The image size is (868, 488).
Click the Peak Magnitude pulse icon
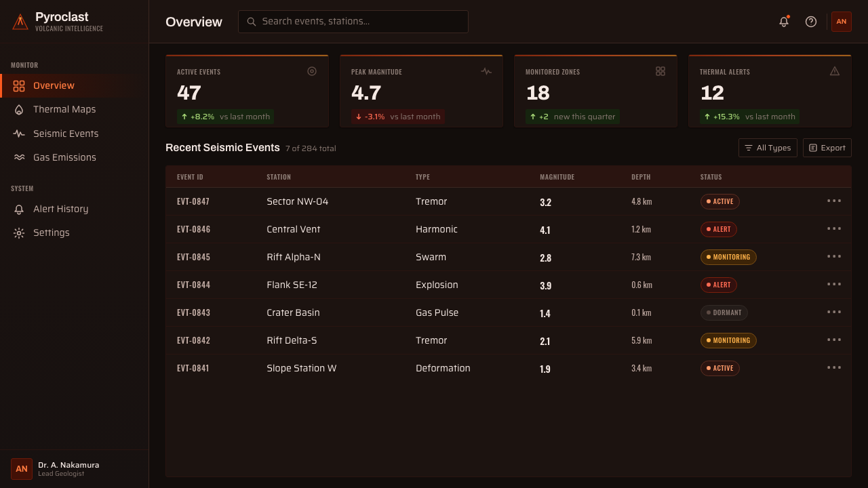(486, 71)
